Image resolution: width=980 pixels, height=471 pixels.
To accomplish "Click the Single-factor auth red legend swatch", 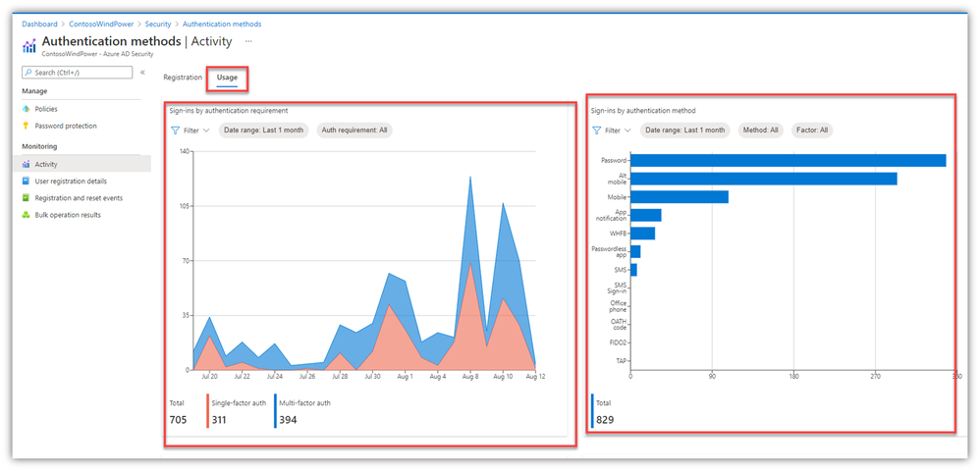I will [x=208, y=411].
